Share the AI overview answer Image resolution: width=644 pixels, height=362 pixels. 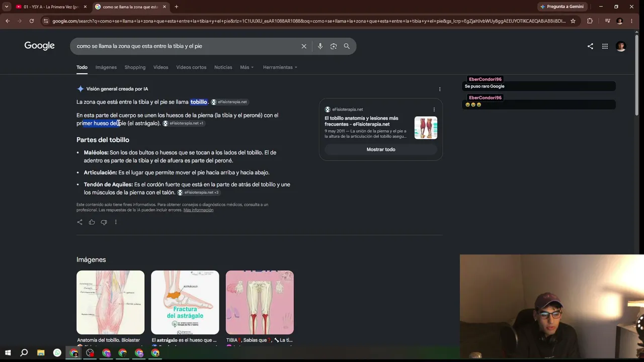(x=79, y=222)
